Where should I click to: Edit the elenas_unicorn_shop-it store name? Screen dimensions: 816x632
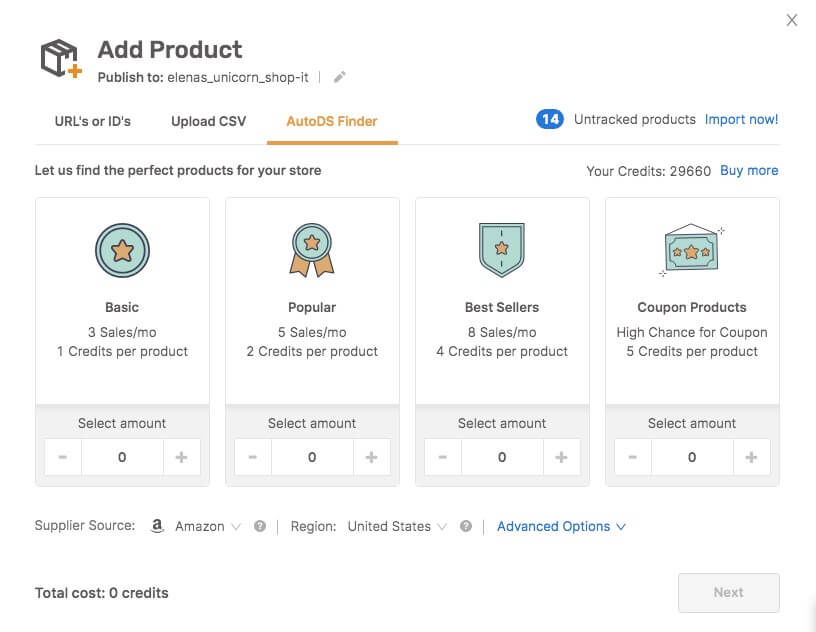pos(339,76)
